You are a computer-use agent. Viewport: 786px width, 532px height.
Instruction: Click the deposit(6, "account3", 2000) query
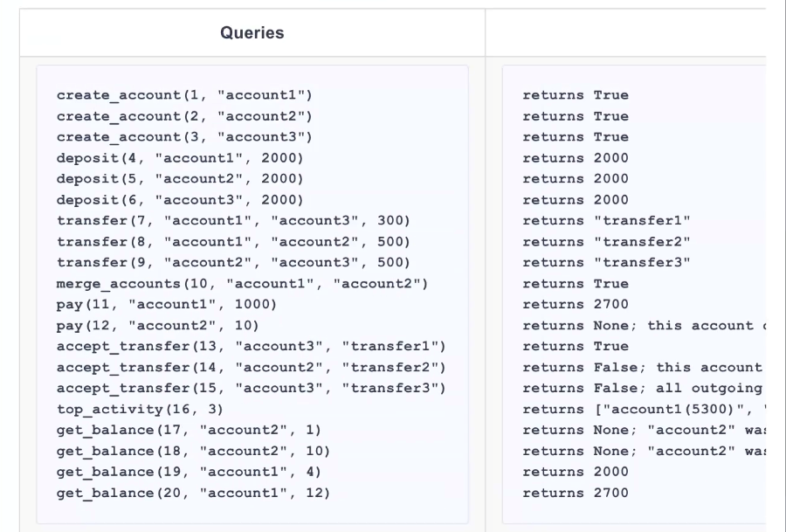point(180,200)
